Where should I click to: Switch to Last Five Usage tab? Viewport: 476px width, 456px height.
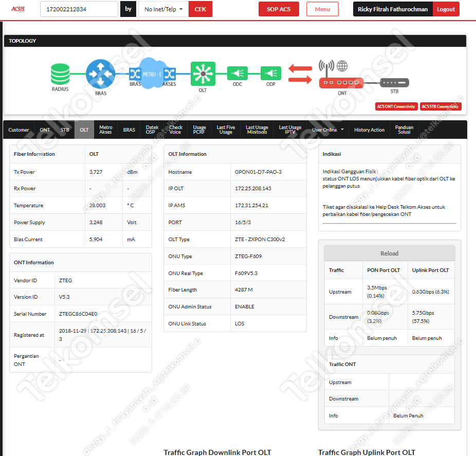pos(226,130)
